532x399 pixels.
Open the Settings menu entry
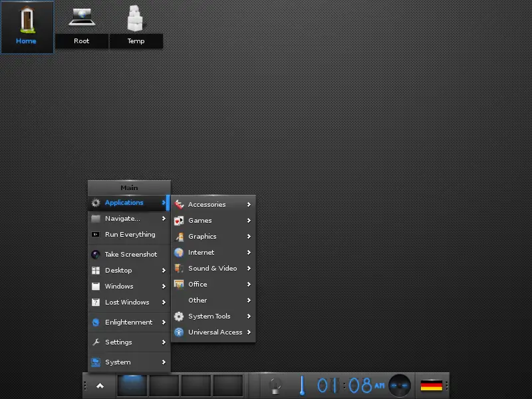129,342
